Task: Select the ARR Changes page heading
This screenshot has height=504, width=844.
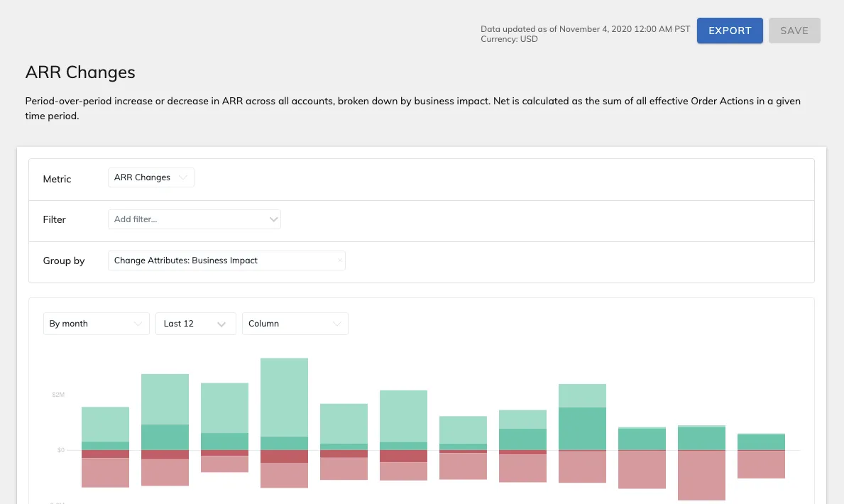Action: 80,72
